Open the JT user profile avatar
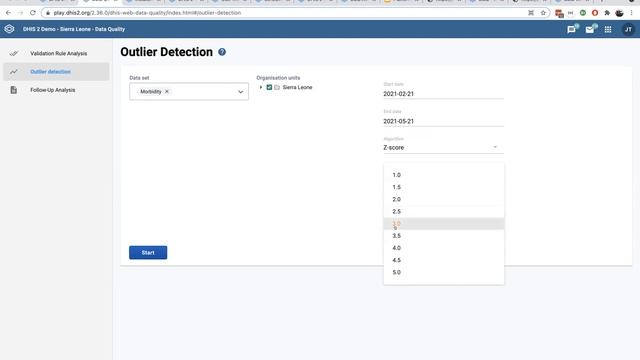The width and height of the screenshot is (640, 360). tap(628, 29)
